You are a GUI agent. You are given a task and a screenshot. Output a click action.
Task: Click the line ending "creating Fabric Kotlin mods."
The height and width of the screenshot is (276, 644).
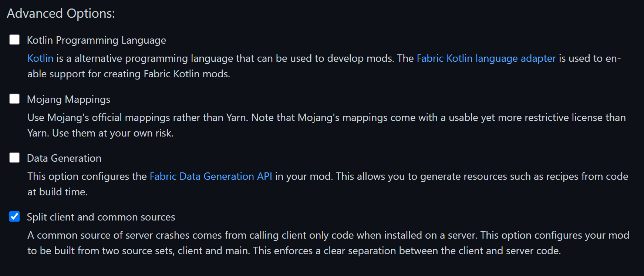tap(129, 74)
